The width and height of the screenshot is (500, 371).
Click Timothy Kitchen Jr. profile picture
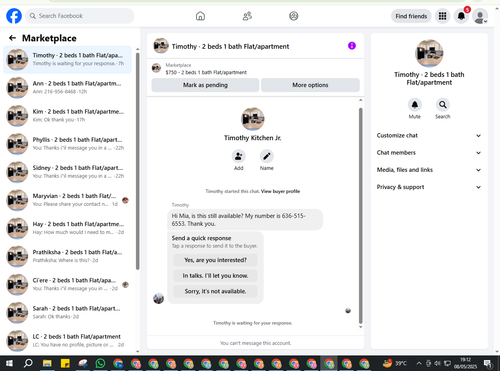coord(253,119)
